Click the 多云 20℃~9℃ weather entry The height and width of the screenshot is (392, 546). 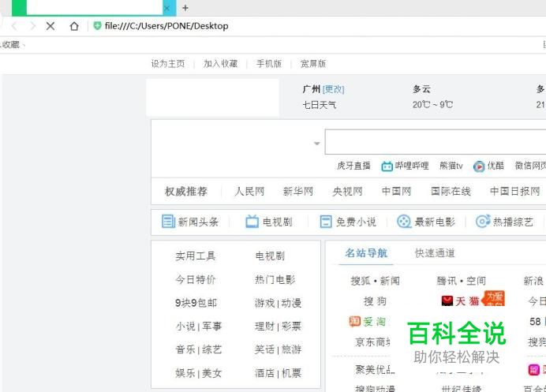tap(432, 97)
